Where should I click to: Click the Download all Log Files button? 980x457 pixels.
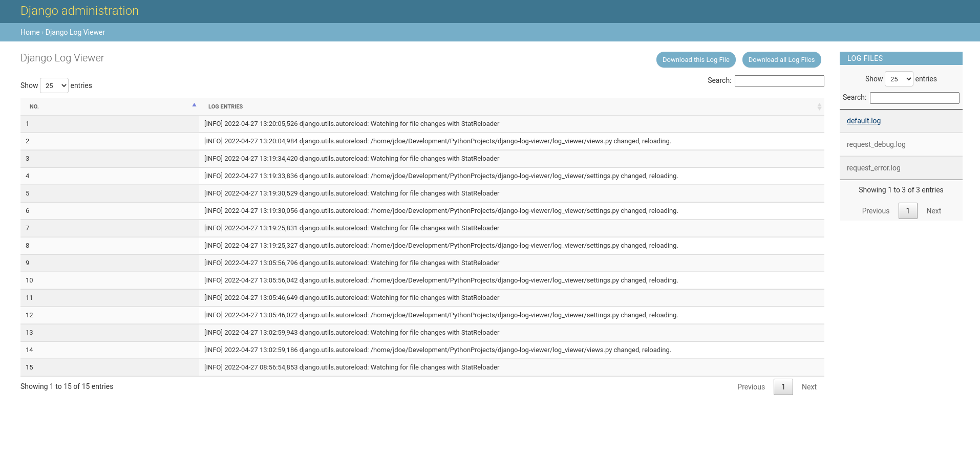(781, 60)
